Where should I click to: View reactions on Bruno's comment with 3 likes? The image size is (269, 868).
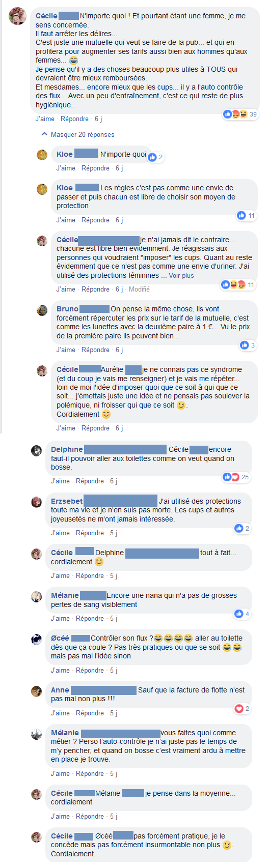[247, 345]
